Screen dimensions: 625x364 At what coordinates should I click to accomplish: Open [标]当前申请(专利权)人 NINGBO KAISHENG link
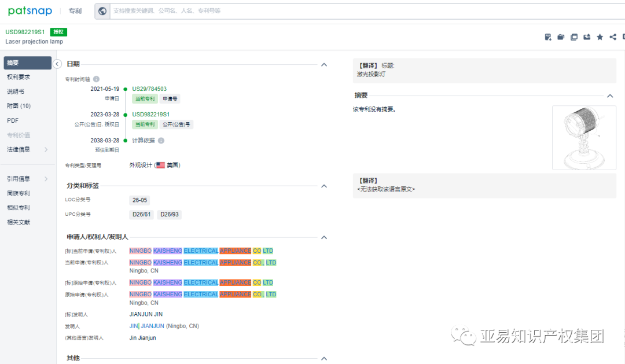[201, 251]
